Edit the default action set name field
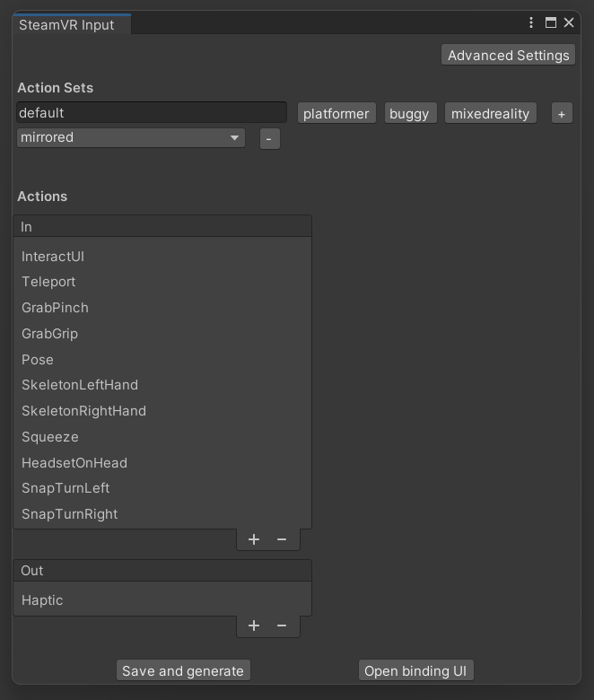594x700 pixels. pos(152,112)
